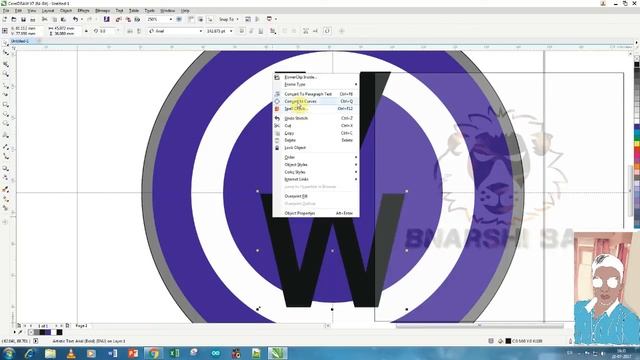Select the Freehand tool in toolbox
Viewport: 640px width, 360px height.
tap(6, 85)
